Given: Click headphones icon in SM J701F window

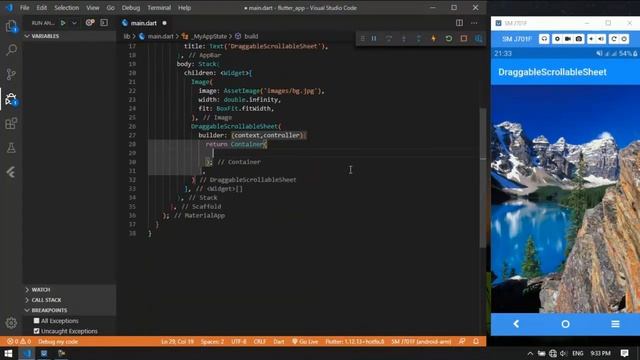Looking at the screenshot, I should point(544,39).
